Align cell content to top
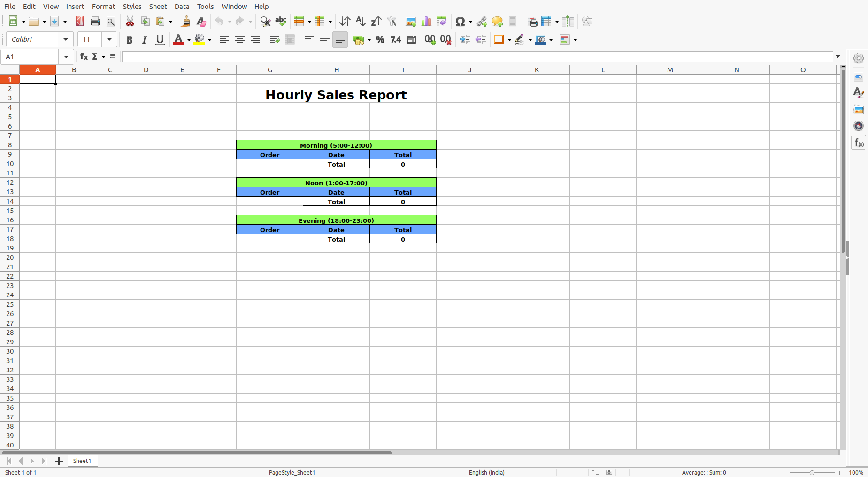 coord(309,39)
